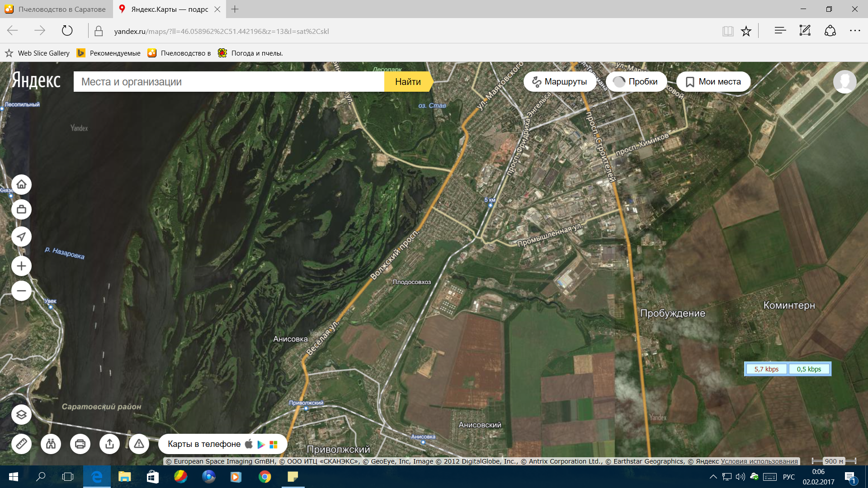Click the home location map icon
868x488 pixels.
point(21,184)
